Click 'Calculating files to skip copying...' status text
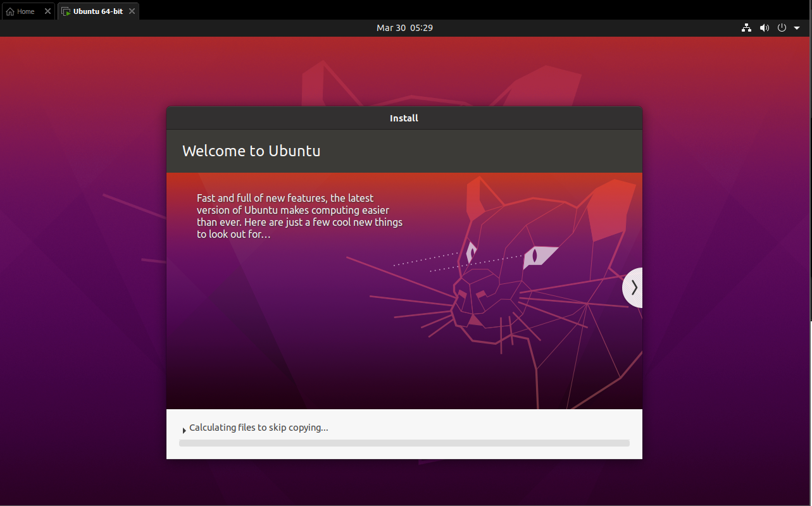This screenshot has width=812, height=506. coord(259,428)
